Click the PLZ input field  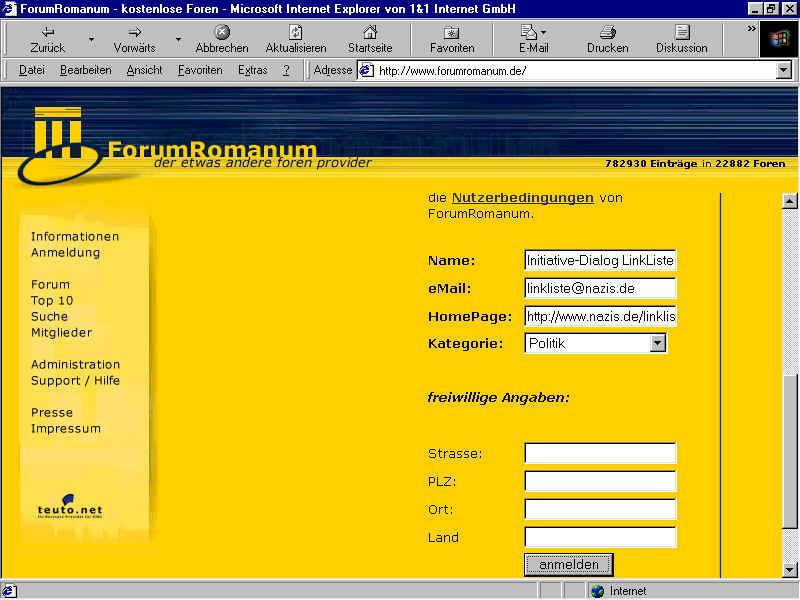[600, 481]
